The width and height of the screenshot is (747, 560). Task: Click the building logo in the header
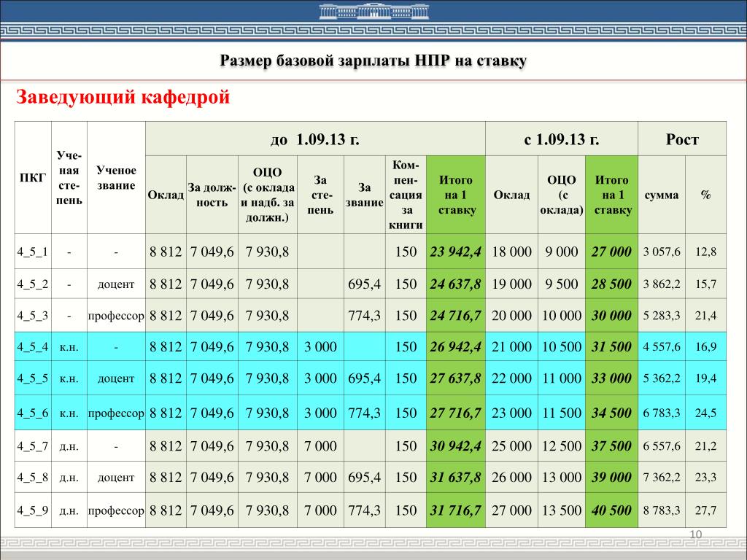tap(374, 11)
